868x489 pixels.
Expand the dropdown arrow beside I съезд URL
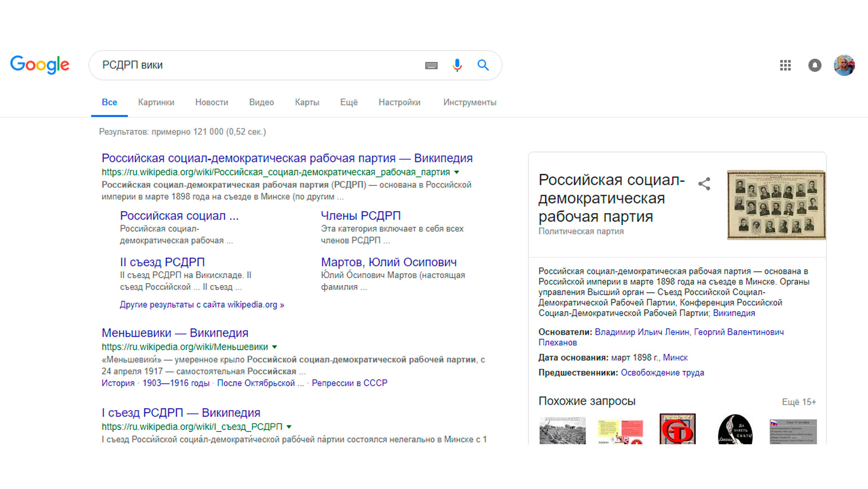pyautogui.click(x=289, y=427)
